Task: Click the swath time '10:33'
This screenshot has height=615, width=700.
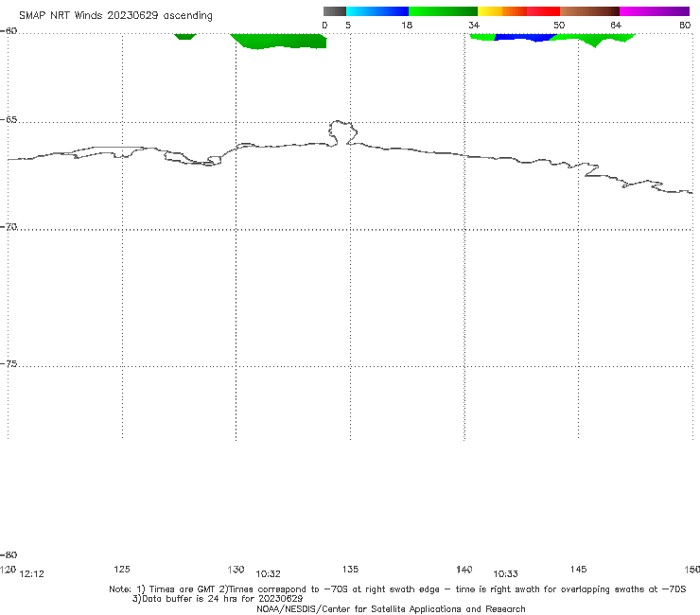Action: 505,574
